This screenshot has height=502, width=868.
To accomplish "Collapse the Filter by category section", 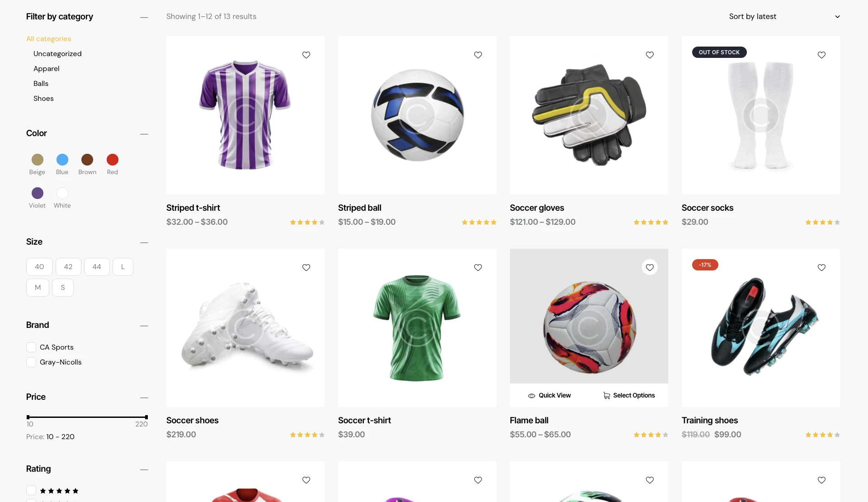I will [x=144, y=17].
